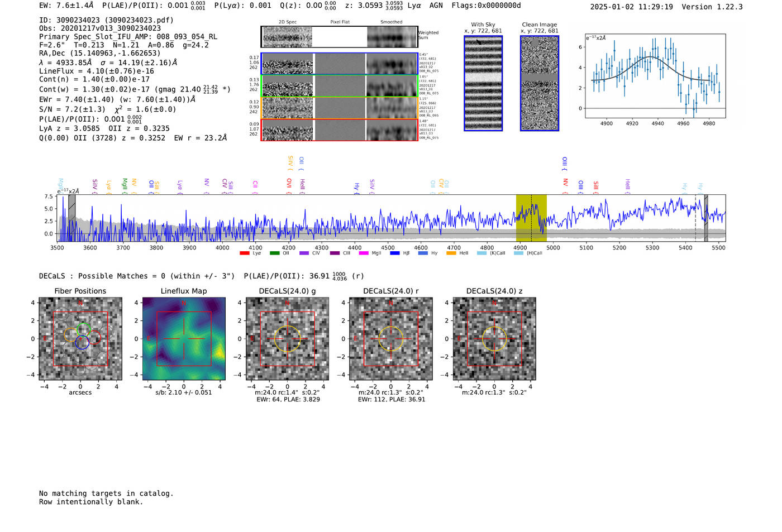The width and height of the screenshot is (782, 532).
Task: Click the red Lyα legend swatch
Action: point(244,253)
